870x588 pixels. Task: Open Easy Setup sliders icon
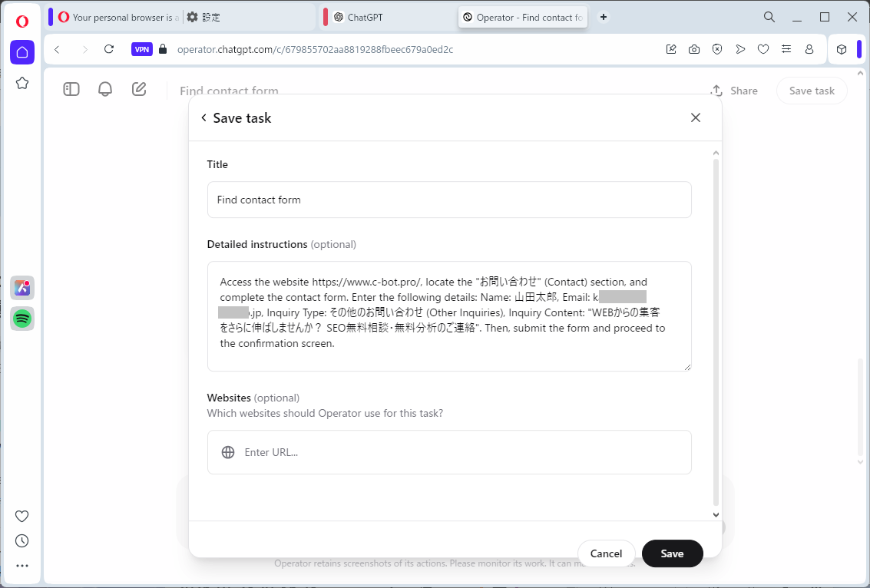click(x=786, y=49)
